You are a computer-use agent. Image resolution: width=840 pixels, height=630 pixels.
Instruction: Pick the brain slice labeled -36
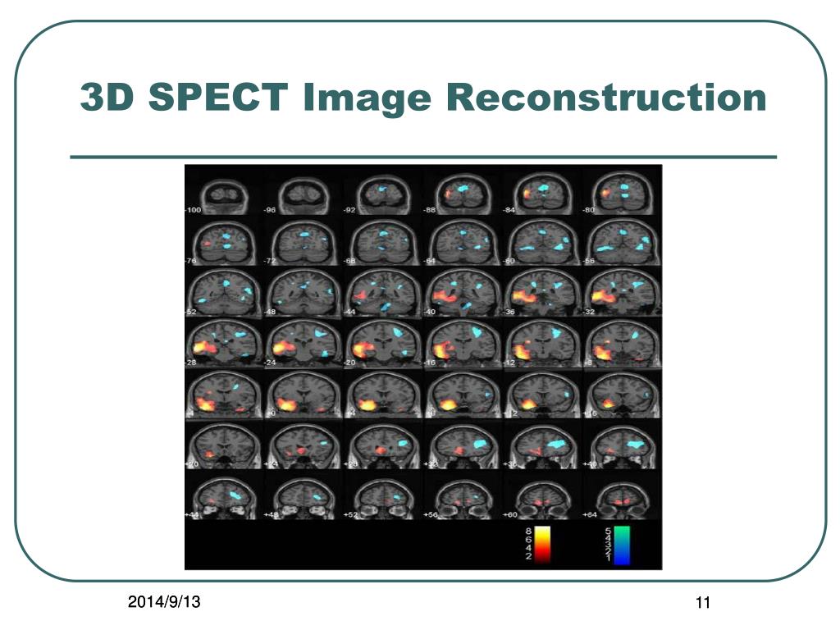(x=542, y=292)
